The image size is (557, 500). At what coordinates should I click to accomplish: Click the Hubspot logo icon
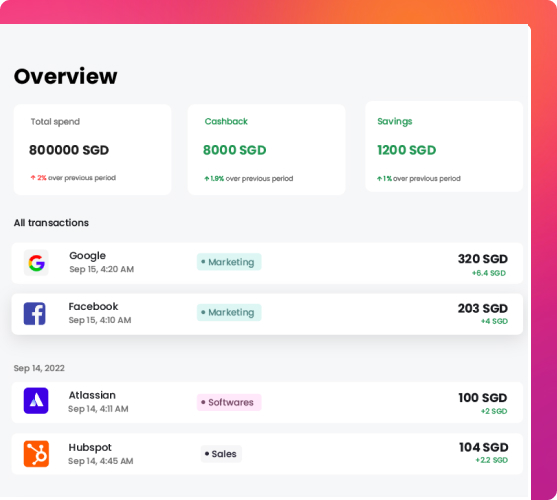click(36, 454)
